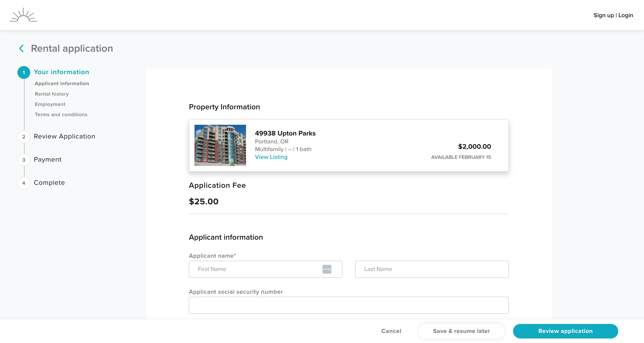This screenshot has height=343, width=644.
Task: Click the Applicant name label
Action: [212, 256]
